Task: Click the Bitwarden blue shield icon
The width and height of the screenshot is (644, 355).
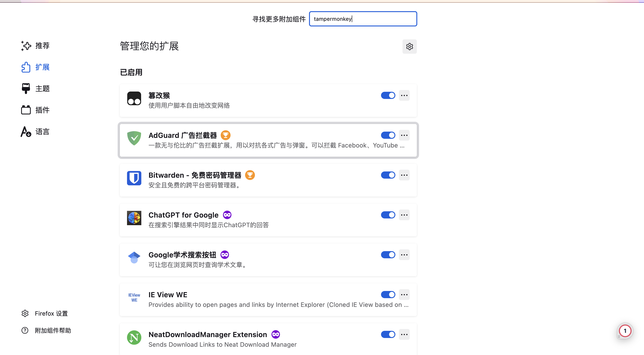Action: 134,178
